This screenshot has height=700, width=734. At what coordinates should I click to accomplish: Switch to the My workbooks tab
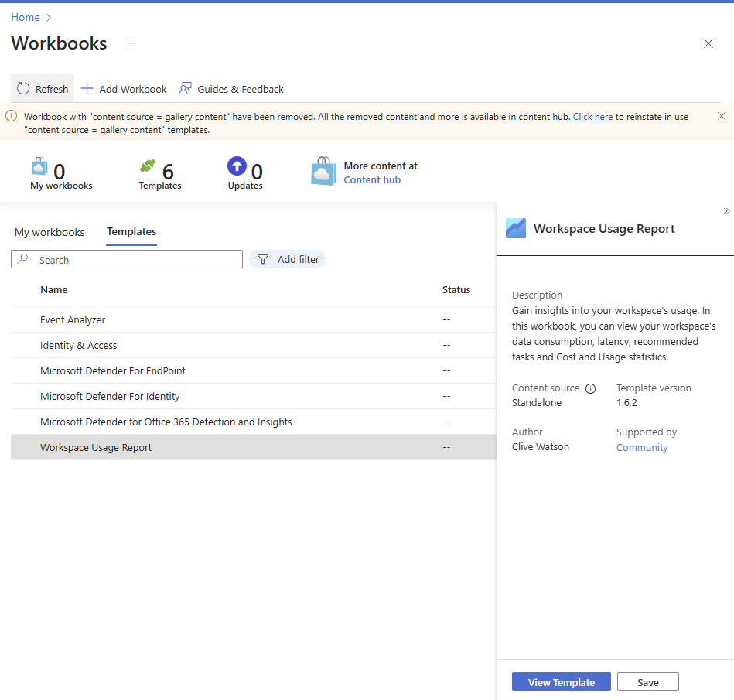point(50,232)
